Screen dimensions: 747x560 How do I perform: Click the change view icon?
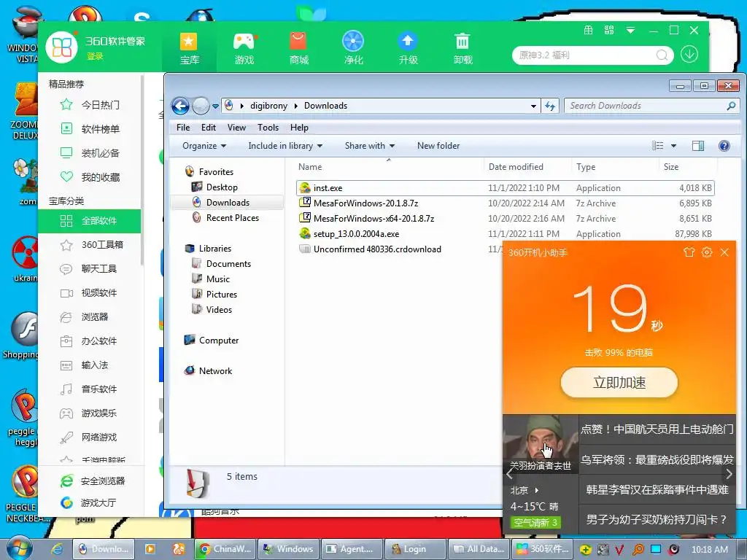[657, 146]
